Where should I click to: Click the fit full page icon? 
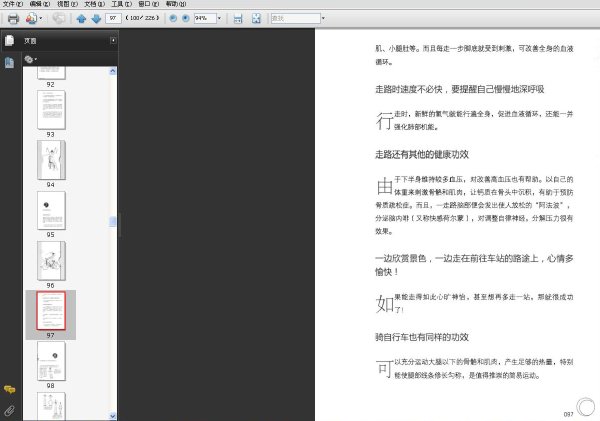click(x=256, y=18)
